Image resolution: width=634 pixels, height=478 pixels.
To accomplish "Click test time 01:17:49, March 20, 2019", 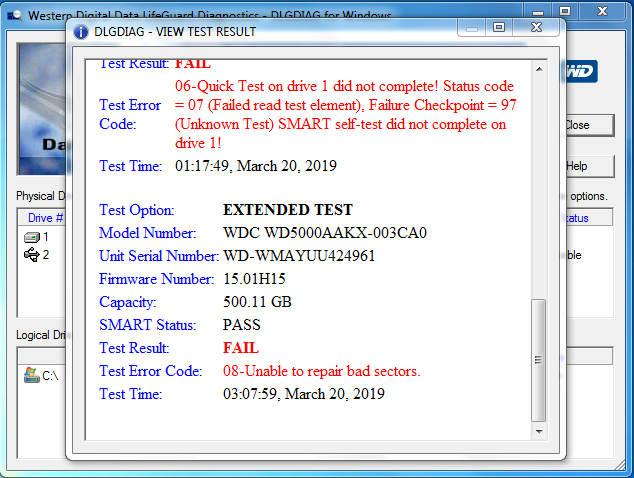I will coord(256,166).
